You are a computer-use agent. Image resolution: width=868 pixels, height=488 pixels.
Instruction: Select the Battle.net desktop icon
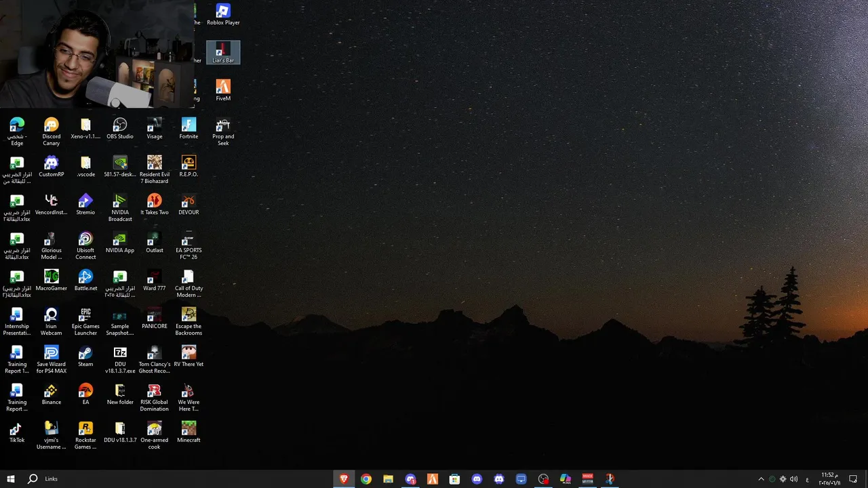(x=85, y=281)
